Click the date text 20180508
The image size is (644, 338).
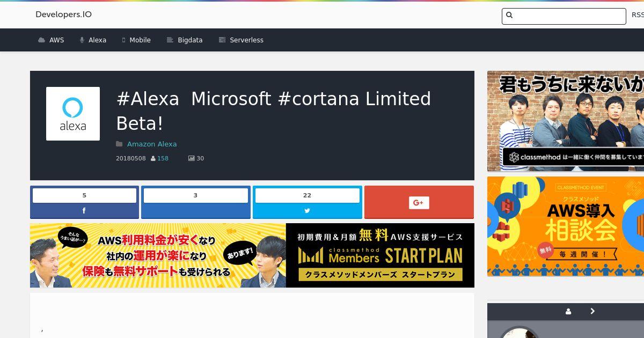[131, 158]
